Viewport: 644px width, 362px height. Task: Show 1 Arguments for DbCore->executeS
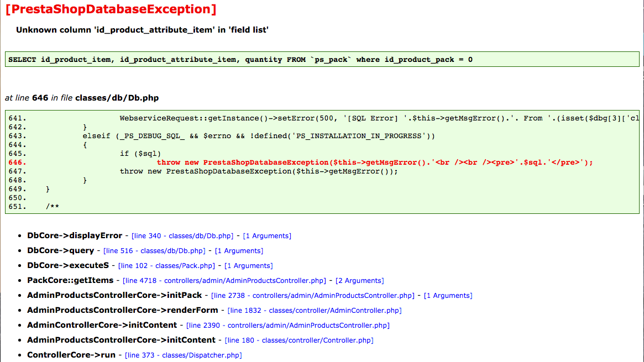pyautogui.click(x=249, y=266)
